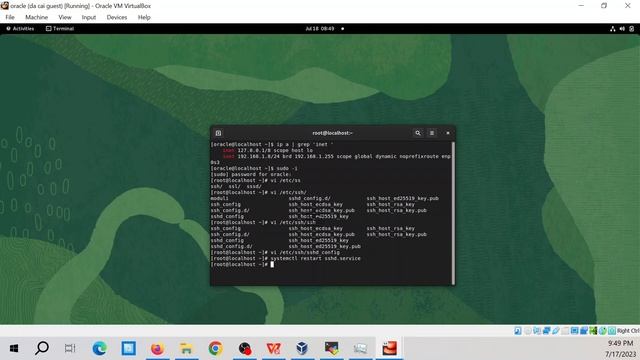Open the Help menu
Image resolution: width=640 pixels, height=360 pixels.
click(144, 17)
